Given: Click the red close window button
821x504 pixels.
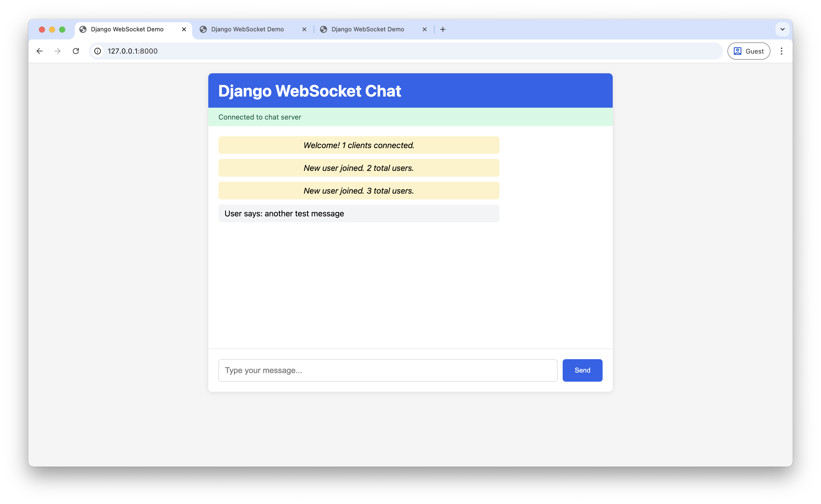Looking at the screenshot, I should click(42, 29).
